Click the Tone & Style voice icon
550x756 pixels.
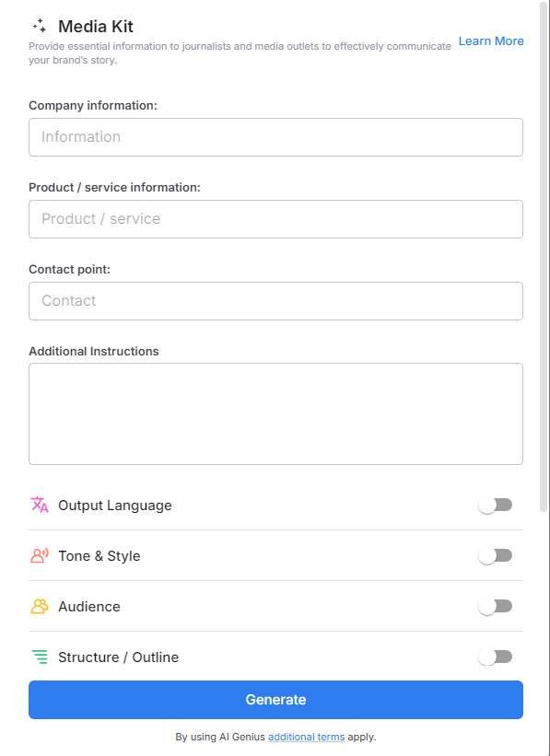pos(39,555)
